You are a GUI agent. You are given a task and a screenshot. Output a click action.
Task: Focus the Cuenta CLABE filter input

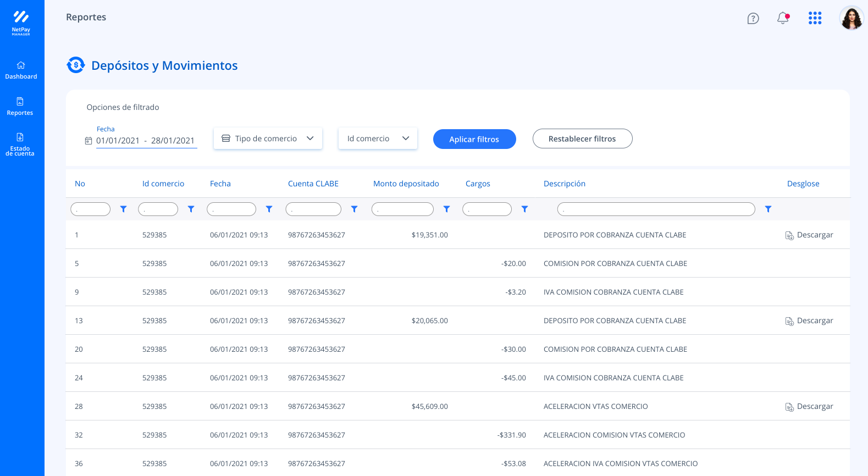tap(313, 209)
